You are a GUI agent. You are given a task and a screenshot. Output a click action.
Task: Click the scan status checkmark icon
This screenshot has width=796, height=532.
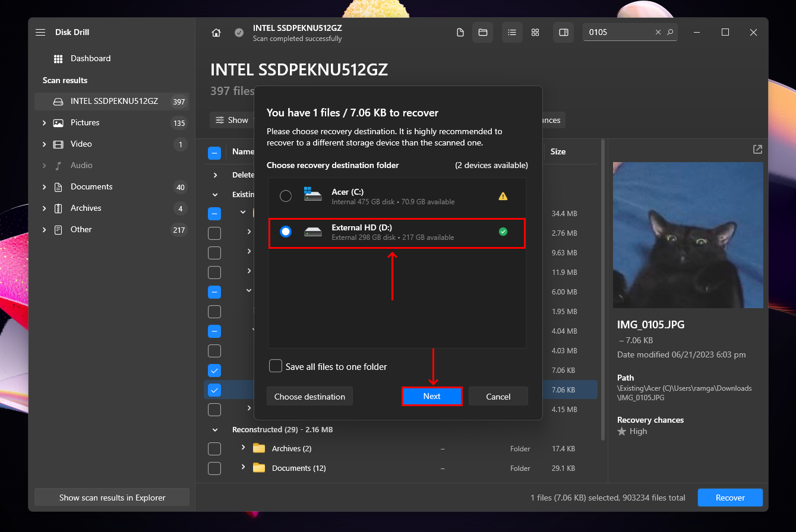click(239, 33)
